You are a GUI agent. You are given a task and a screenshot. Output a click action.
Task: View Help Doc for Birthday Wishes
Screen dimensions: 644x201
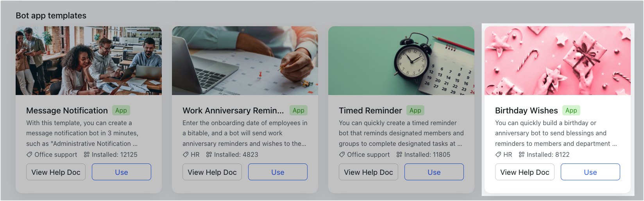pos(525,172)
